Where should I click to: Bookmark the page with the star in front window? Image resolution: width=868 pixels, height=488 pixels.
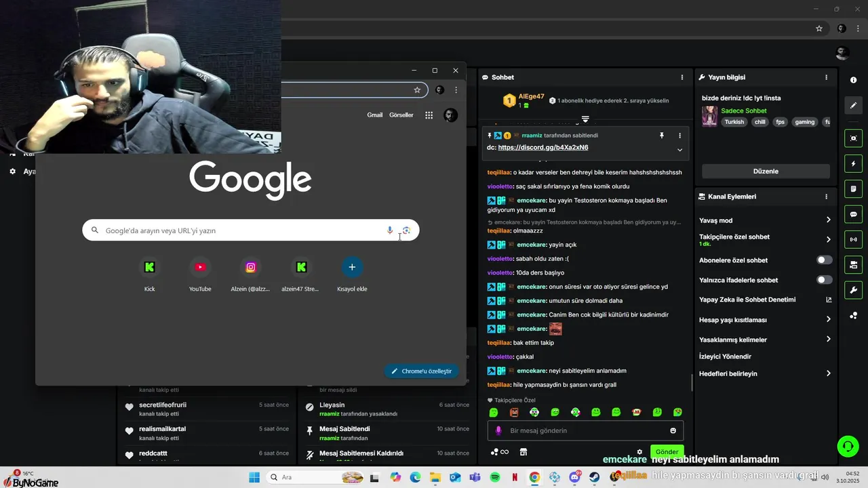[x=417, y=89]
